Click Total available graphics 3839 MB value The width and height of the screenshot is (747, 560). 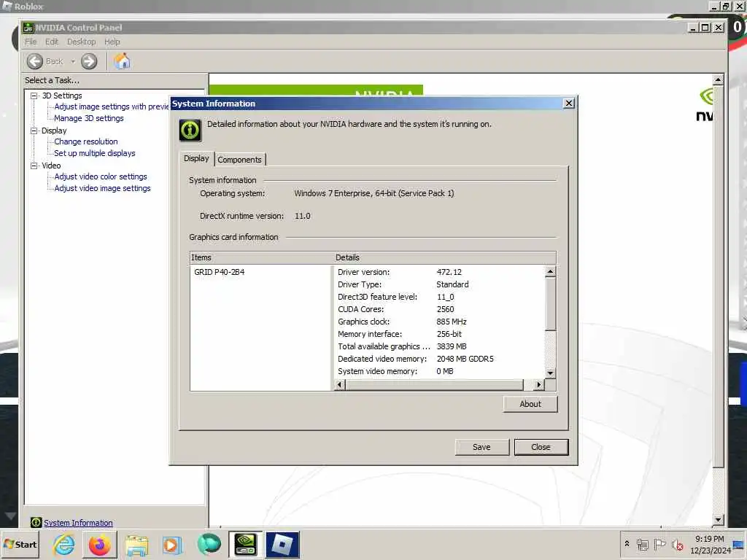click(452, 346)
